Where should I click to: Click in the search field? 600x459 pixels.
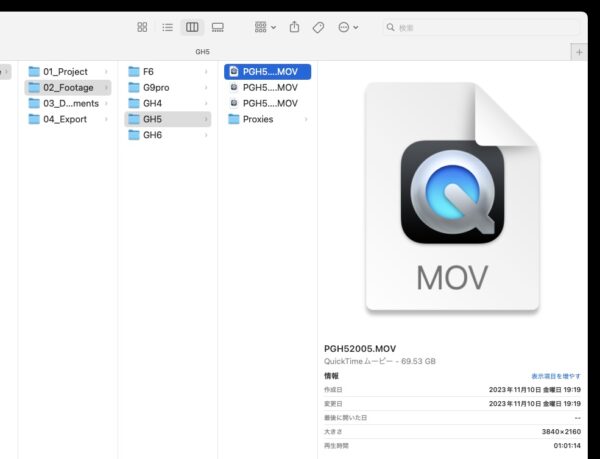[x=481, y=28]
